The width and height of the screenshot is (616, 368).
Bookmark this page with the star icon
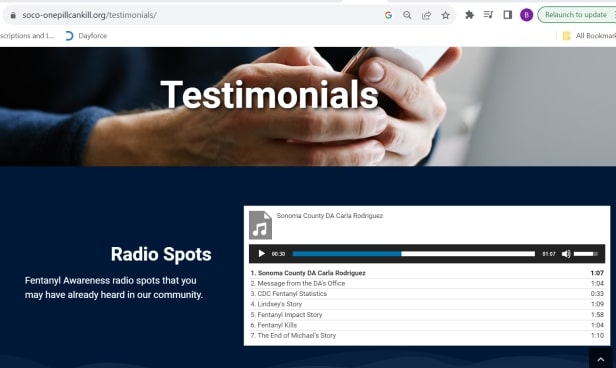(445, 15)
